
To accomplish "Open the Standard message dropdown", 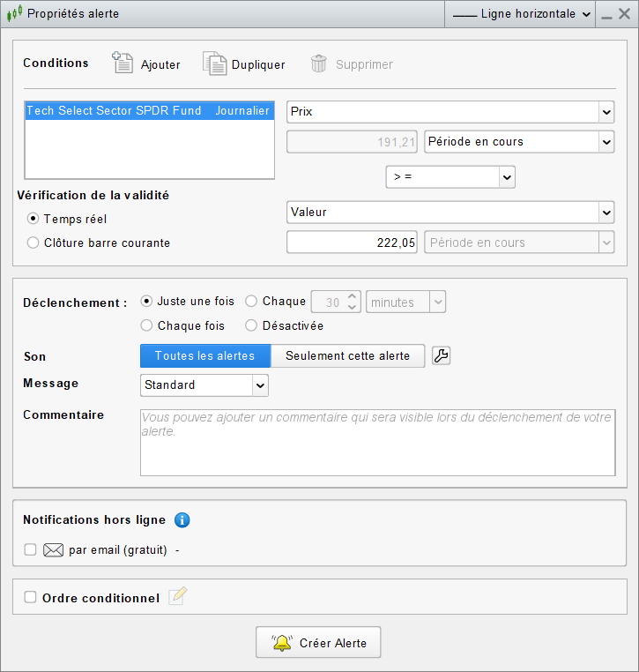I will (204, 385).
